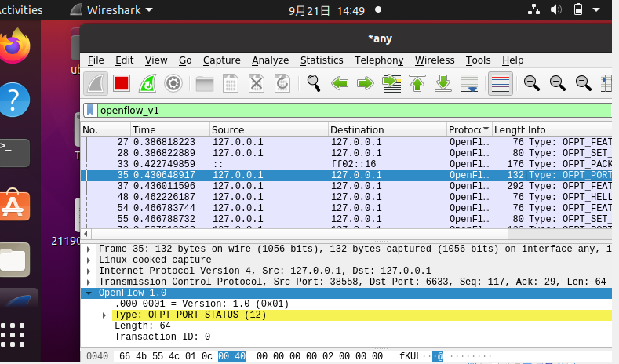
Task: Open the system status menu arrow
Action: click(x=596, y=10)
